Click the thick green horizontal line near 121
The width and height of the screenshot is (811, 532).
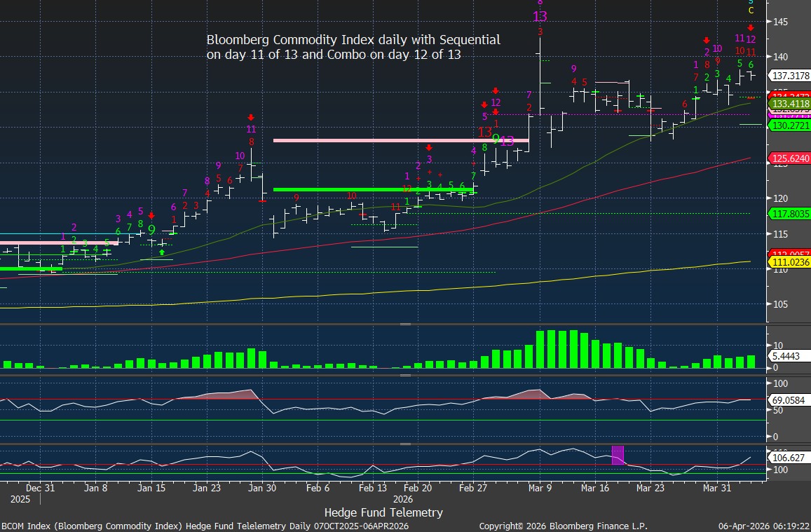pos(372,189)
